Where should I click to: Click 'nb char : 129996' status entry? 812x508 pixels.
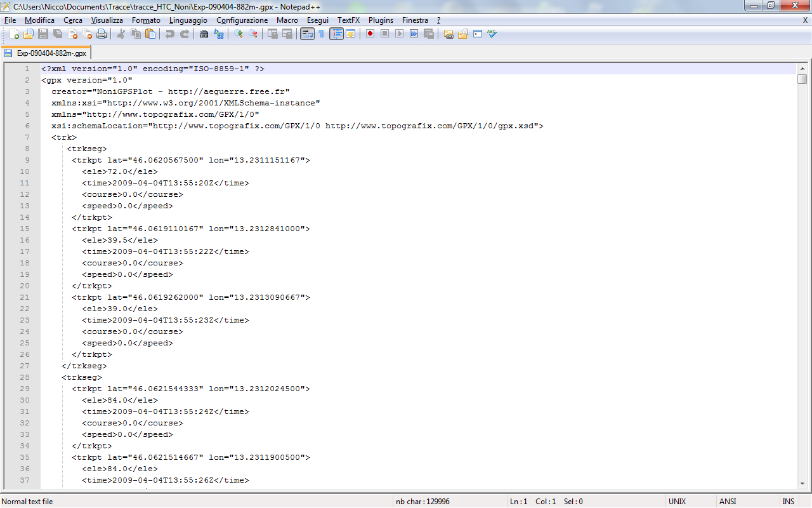tap(422, 502)
